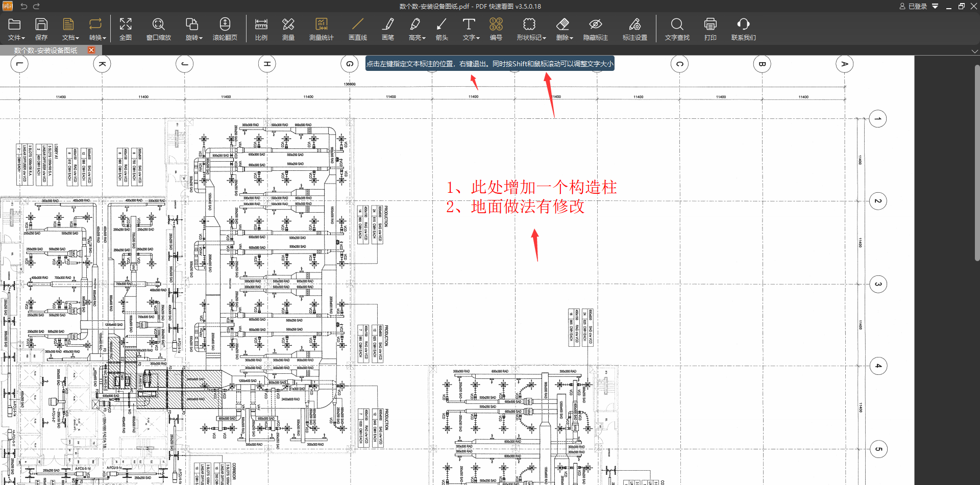The width and height of the screenshot is (980, 485).
Task: Click the 打印 print icon
Action: 710,24
